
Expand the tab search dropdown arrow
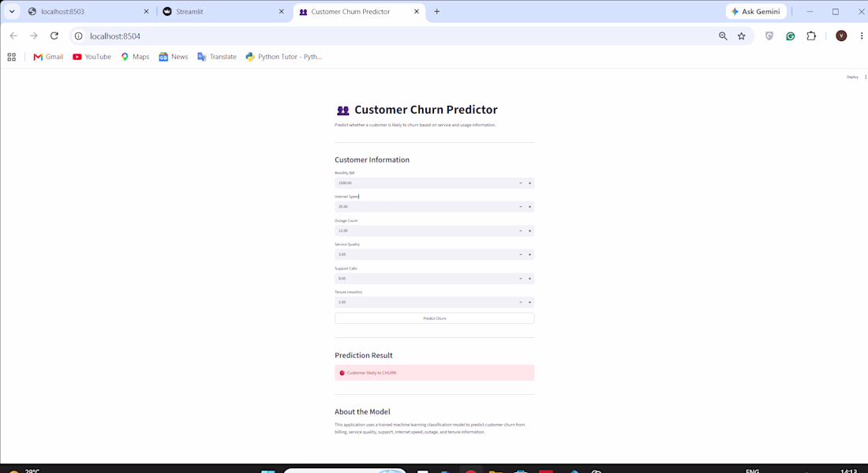[x=12, y=12]
